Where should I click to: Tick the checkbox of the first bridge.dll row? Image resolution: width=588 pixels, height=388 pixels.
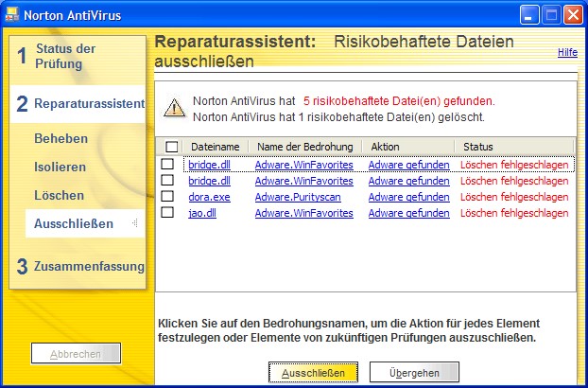167,164
